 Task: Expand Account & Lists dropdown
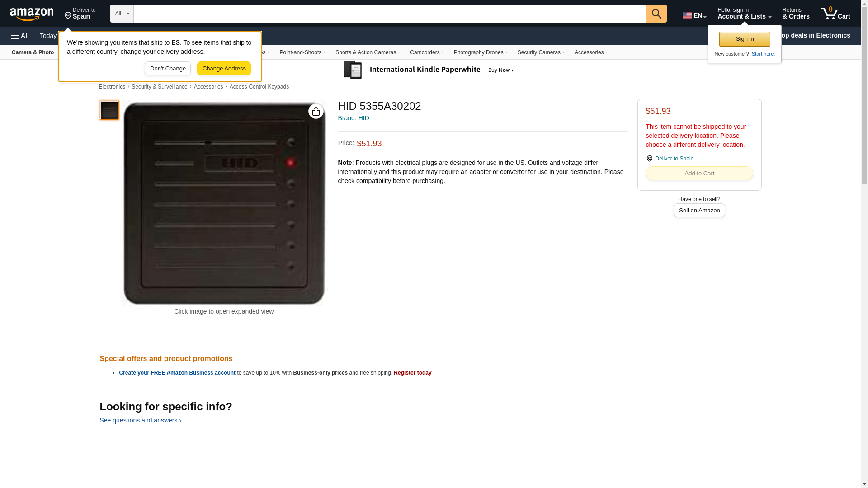click(x=744, y=14)
